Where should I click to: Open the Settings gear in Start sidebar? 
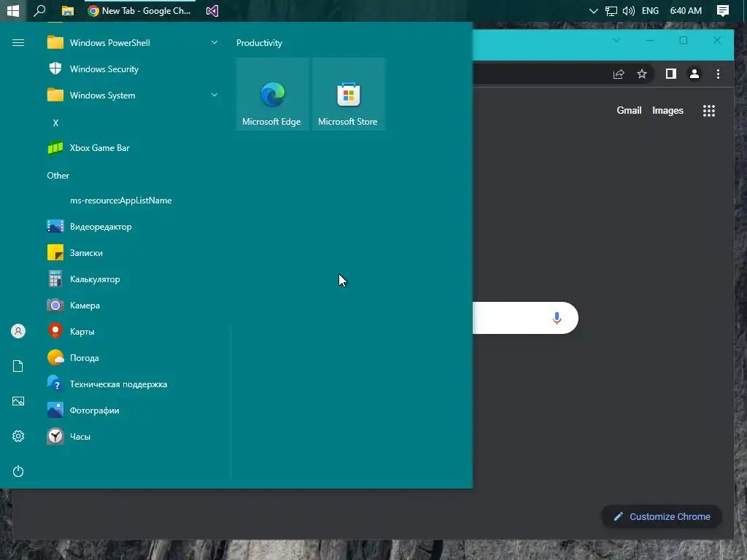18,436
